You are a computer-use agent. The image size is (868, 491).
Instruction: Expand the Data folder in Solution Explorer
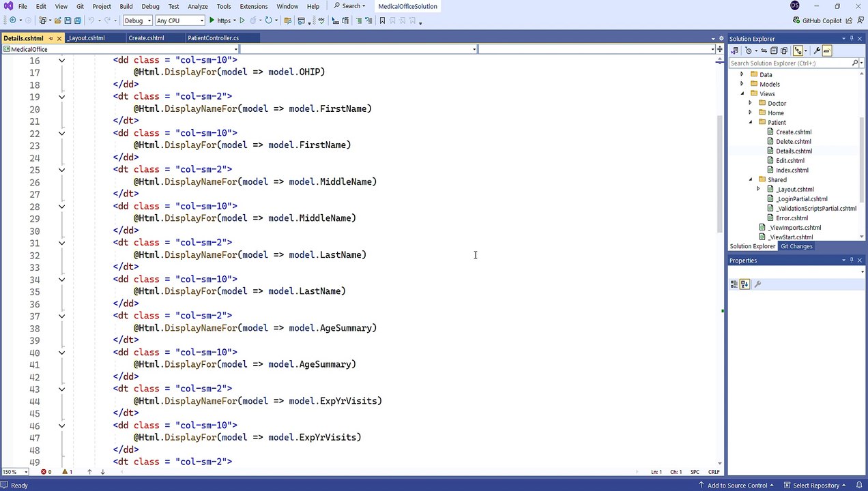[x=742, y=74]
